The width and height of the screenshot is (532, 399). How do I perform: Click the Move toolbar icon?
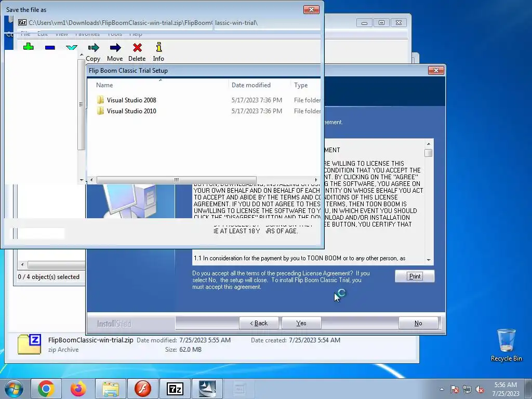[x=115, y=47]
